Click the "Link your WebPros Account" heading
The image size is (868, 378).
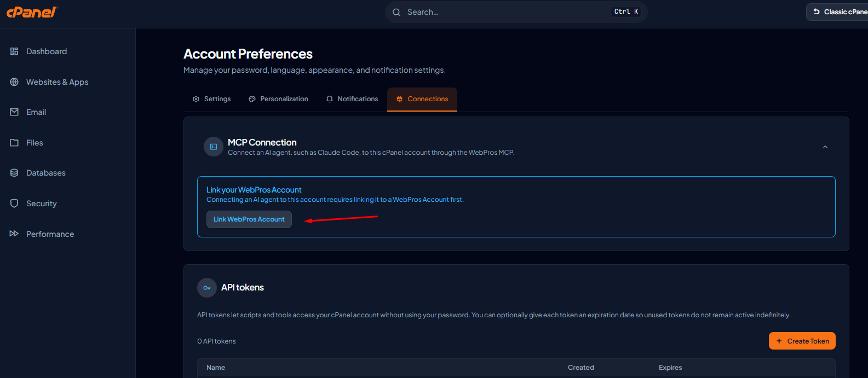pyautogui.click(x=254, y=190)
